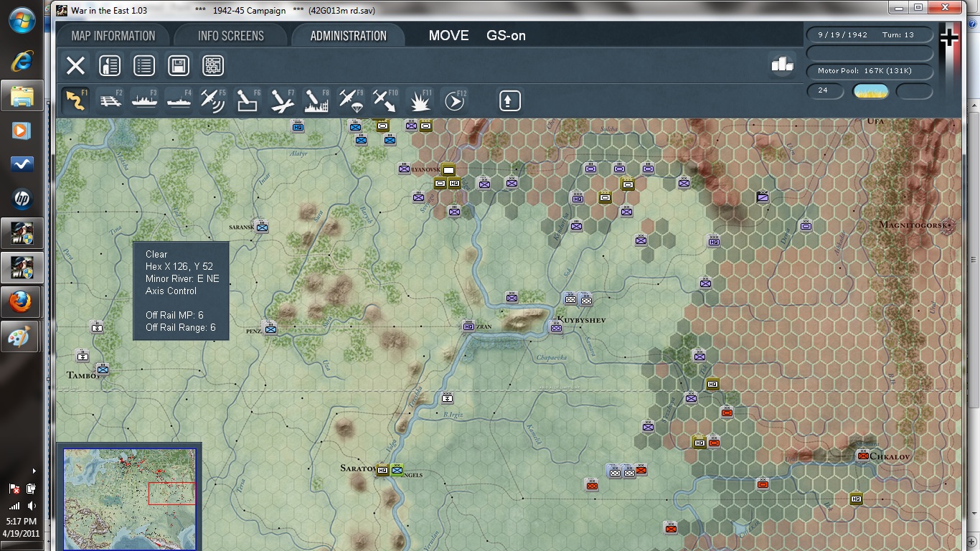Switch to the Info Screens tab
This screenshot has height=551, width=980.
point(231,36)
